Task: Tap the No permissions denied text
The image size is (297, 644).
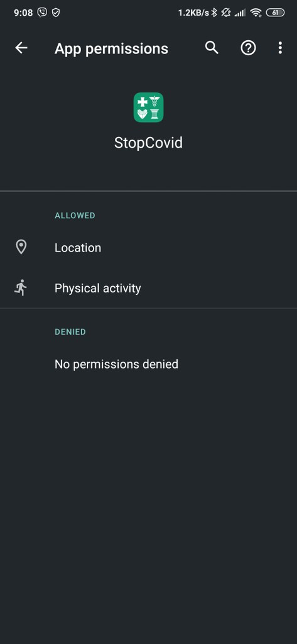Action: 117,364
